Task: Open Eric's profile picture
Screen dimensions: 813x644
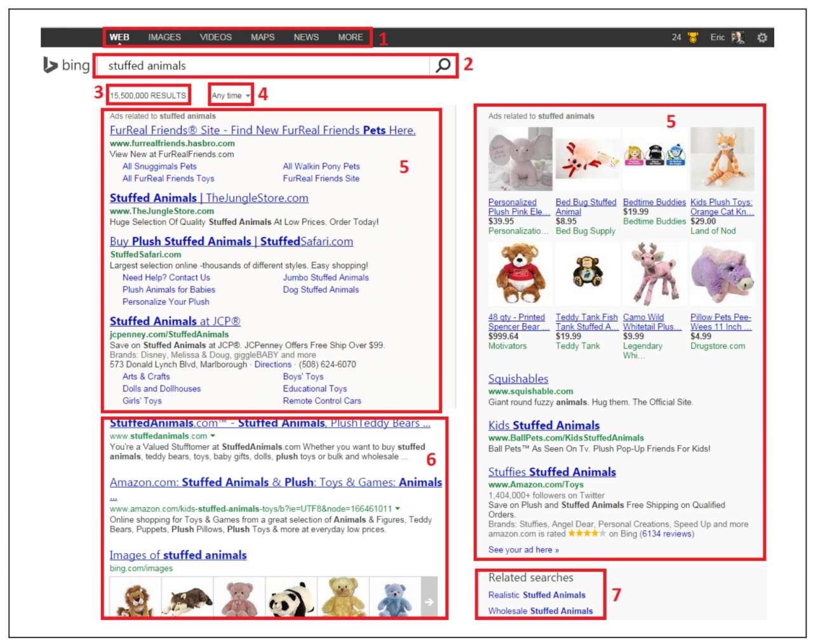Action: [737, 37]
